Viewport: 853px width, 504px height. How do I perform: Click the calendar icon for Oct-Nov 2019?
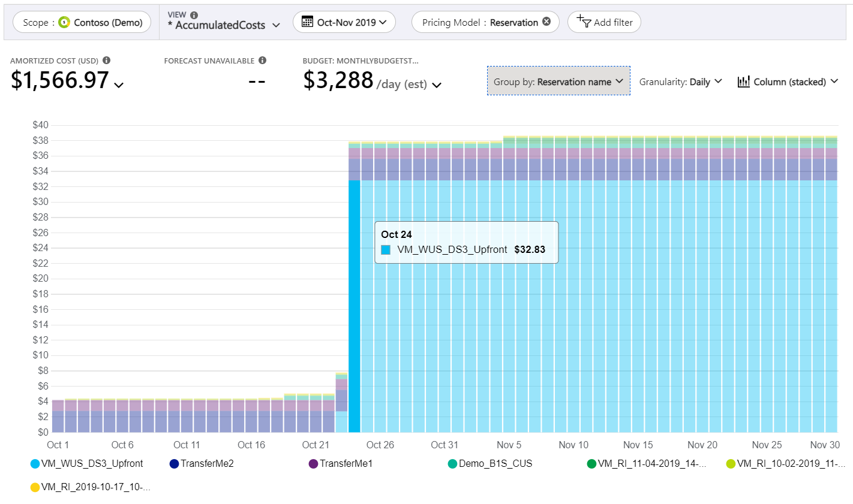coord(307,22)
